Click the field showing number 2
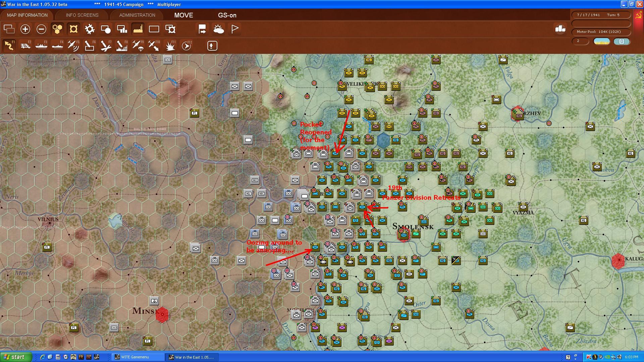Screen dimensions: 644x362 click(580, 41)
